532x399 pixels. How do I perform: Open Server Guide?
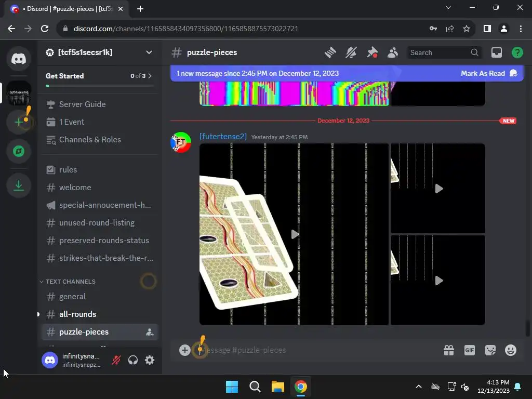pos(99,104)
